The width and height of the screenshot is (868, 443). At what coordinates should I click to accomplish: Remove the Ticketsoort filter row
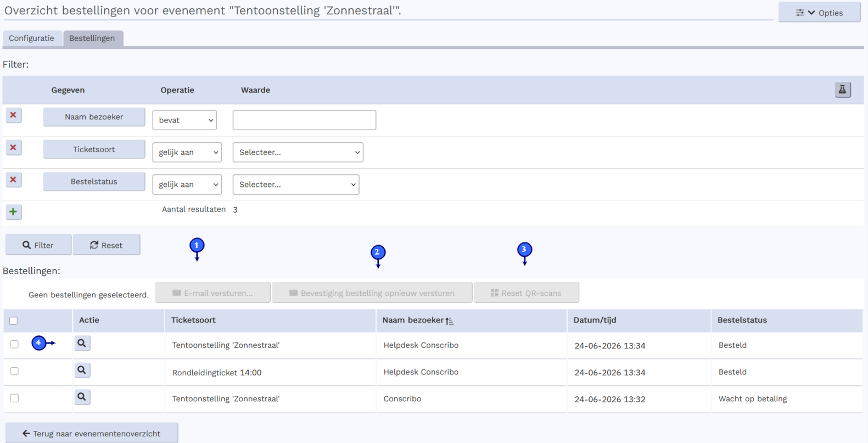(13, 148)
